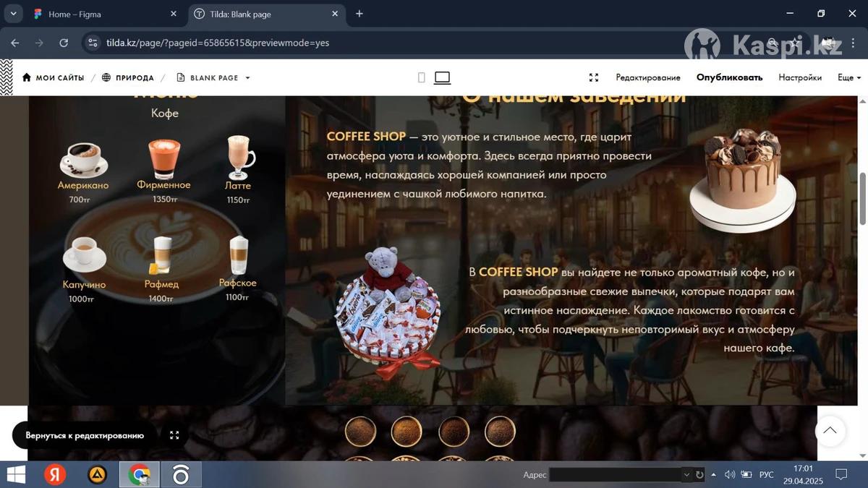868x488 pixels.
Task: Click the globe icon beside Природа
Action: point(106,77)
